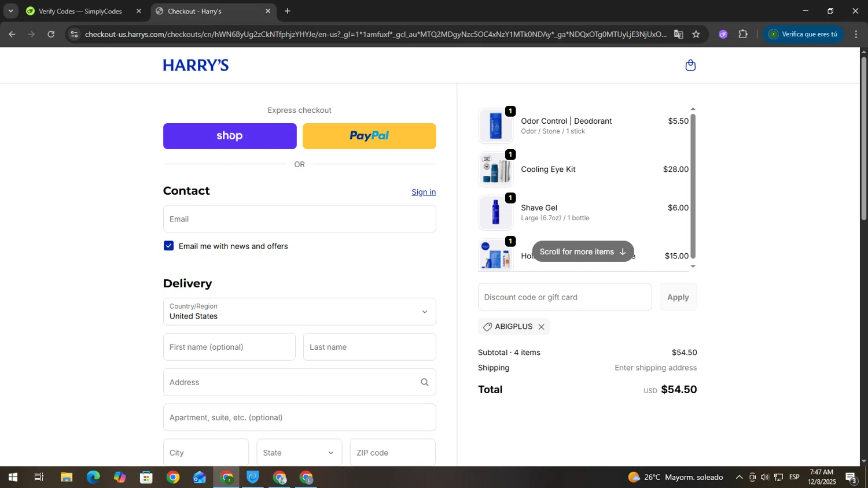Screen dimensions: 868x488
Task: Click the translate page icon
Action: coord(678,34)
